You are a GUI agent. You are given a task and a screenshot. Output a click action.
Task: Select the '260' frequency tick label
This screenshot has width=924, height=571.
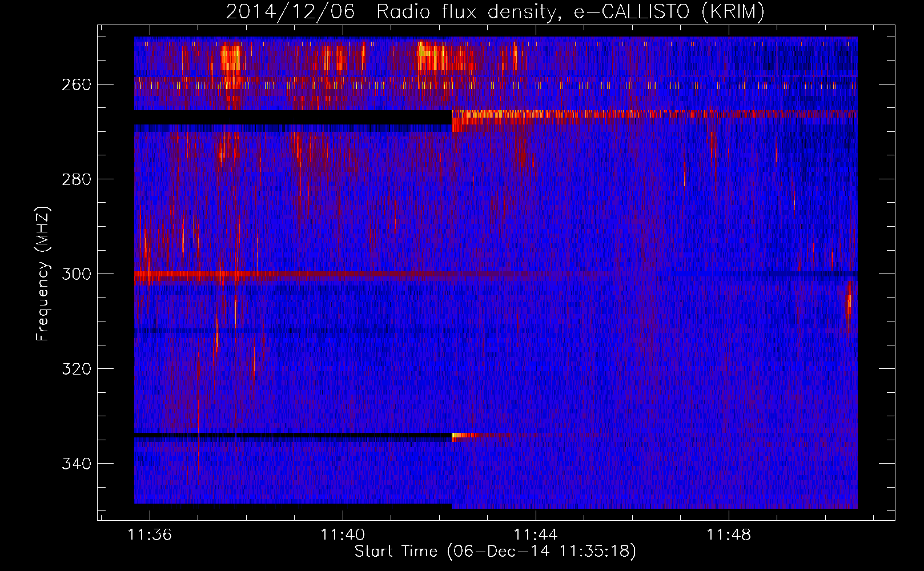77,85
